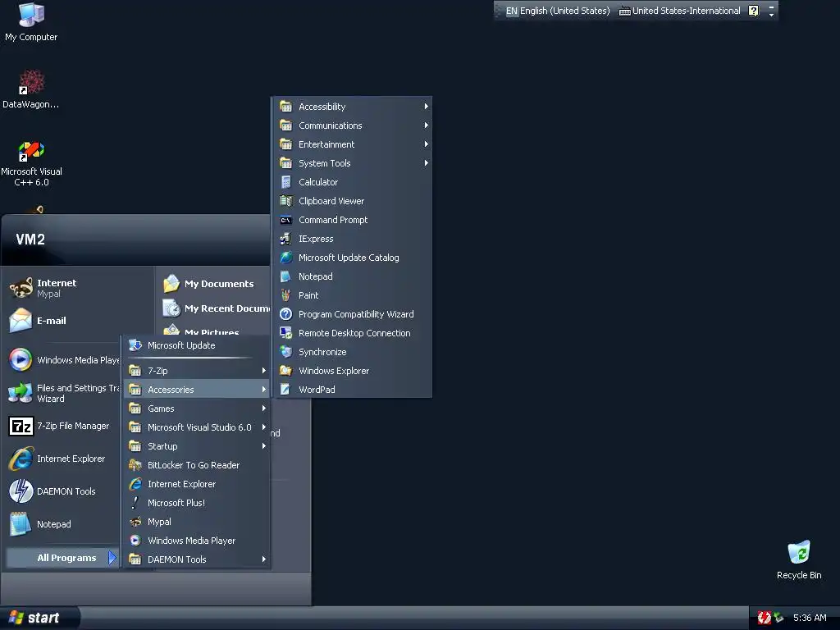The width and height of the screenshot is (840, 630).
Task: Select Recycle Bin on desktop
Action: click(x=799, y=559)
